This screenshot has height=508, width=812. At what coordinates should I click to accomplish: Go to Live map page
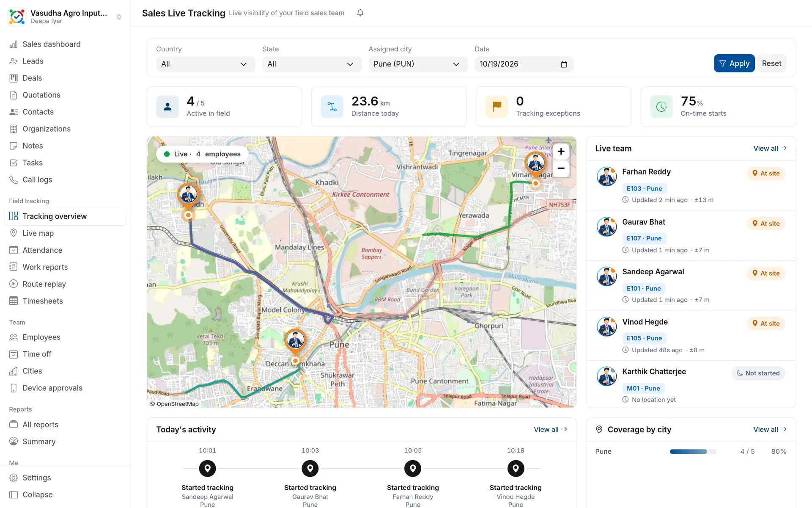tap(65, 233)
